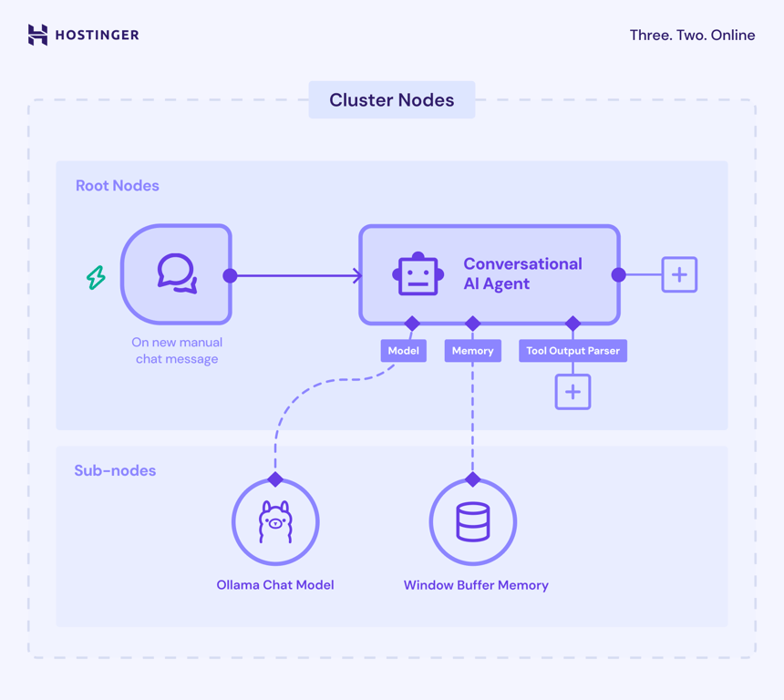The width and height of the screenshot is (784, 700).
Task: Expand the Tool Output Parser plus box
Action: point(573,391)
